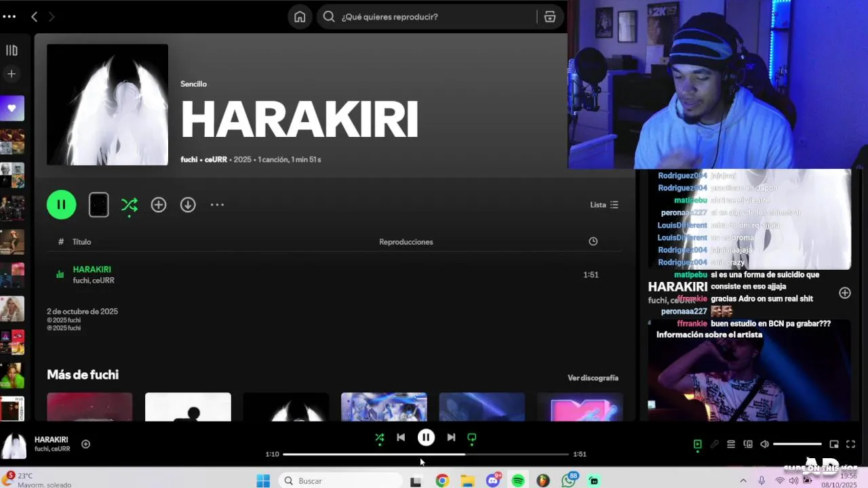Open the artist link fuchi in header
Viewport: 868px width, 488px height.
point(189,159)
